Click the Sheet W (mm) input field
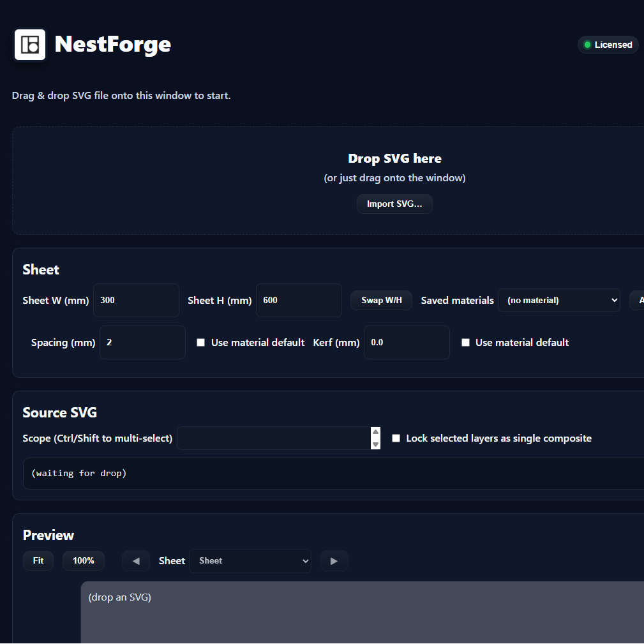Image resolution: width=644 pixels, height=644 pixels. point(136,300)
